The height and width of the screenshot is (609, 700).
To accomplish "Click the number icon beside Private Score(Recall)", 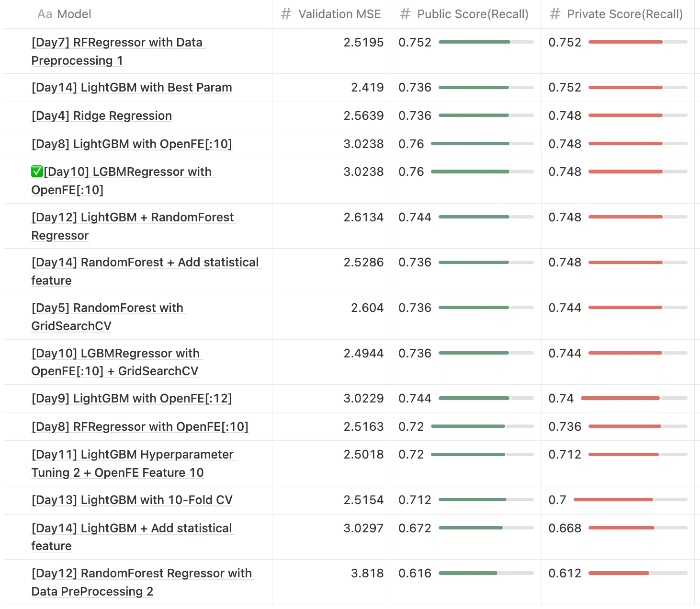I will tap(555, 14).
